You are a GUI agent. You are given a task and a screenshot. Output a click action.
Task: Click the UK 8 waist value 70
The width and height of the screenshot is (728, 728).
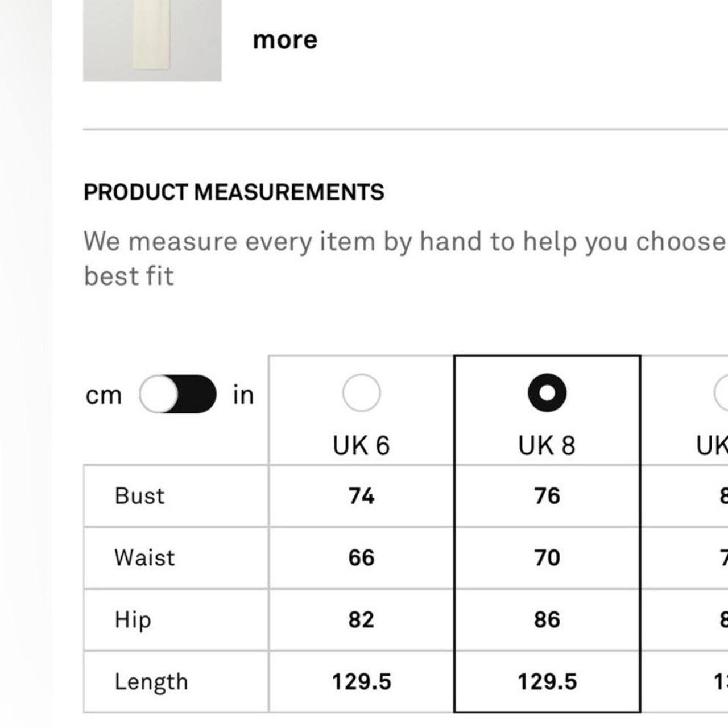click(x=547, y=557)
